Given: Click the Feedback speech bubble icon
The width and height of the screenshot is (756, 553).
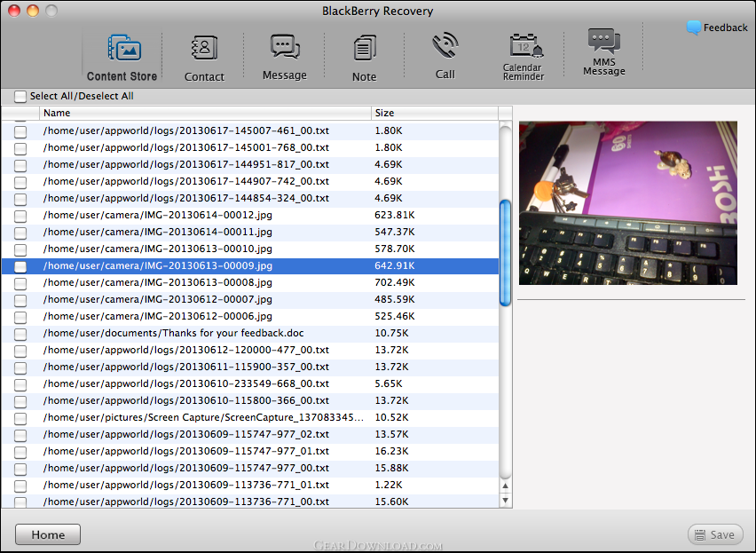Looking at the screenshot, I should point(693,28).
